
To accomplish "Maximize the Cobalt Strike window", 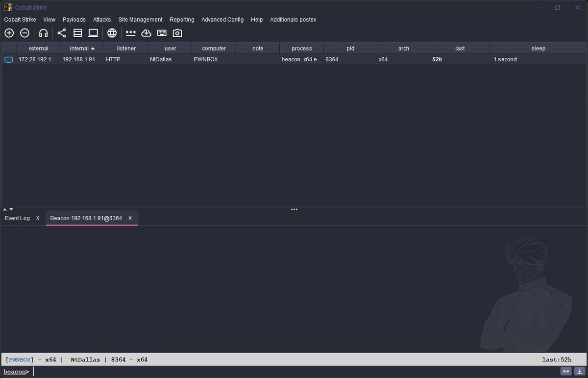I will tap(557, 7).
